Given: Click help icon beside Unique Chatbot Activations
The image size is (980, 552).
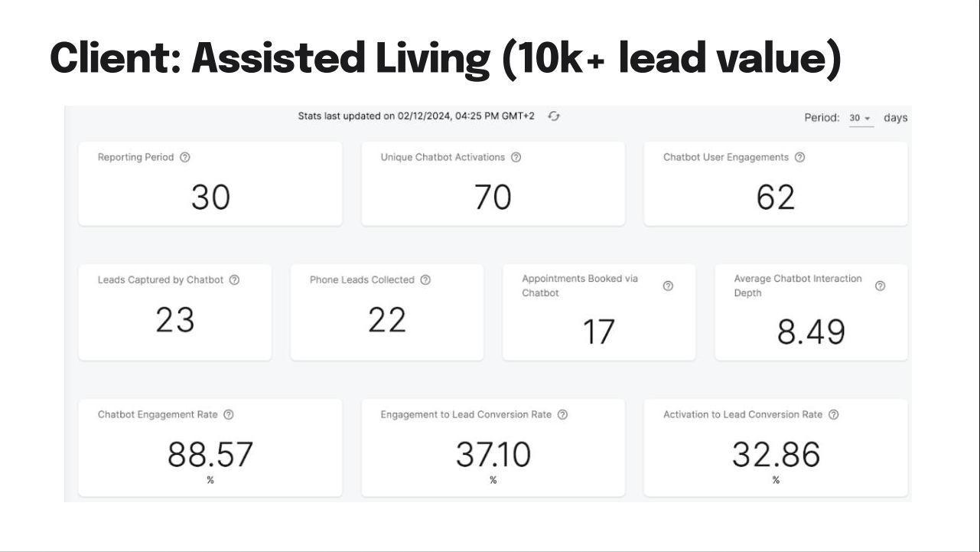Looking at the screenshot, I should 516,158.
